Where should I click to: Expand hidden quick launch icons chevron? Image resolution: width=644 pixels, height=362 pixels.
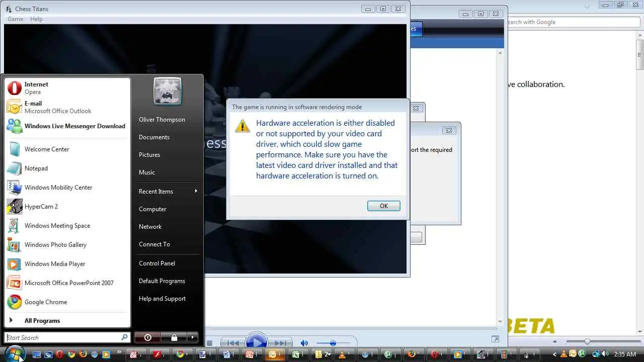point(119,351)
